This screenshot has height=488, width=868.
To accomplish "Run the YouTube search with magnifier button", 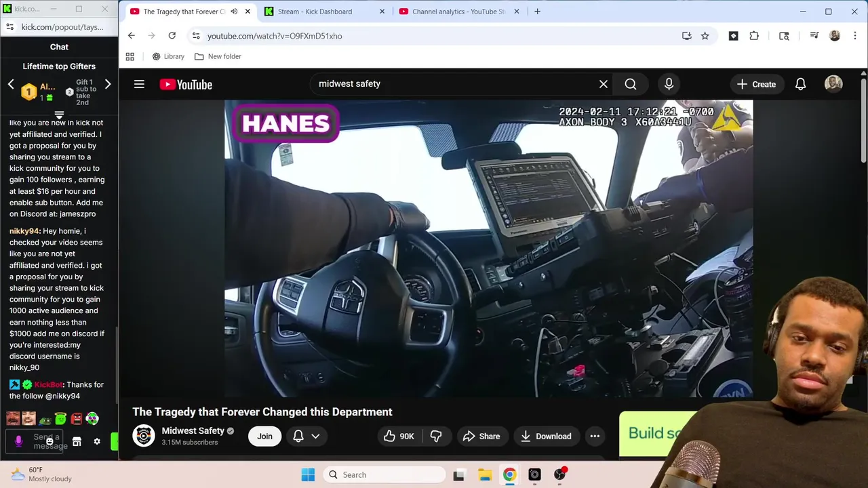I will click(631, 84).
